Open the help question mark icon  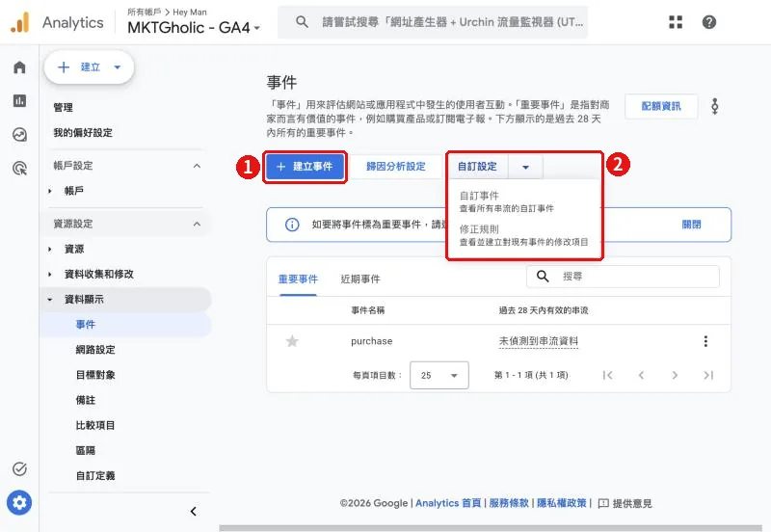pos(709,22)
